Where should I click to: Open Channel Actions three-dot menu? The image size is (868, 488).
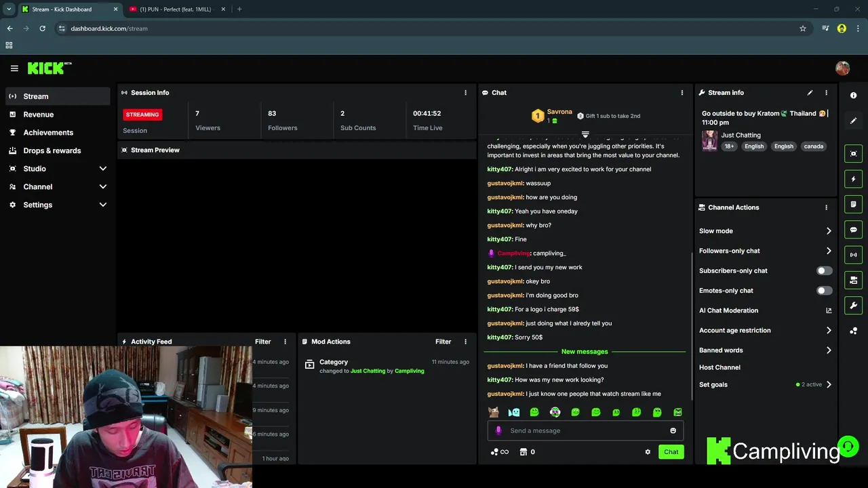tap(826, 207)
